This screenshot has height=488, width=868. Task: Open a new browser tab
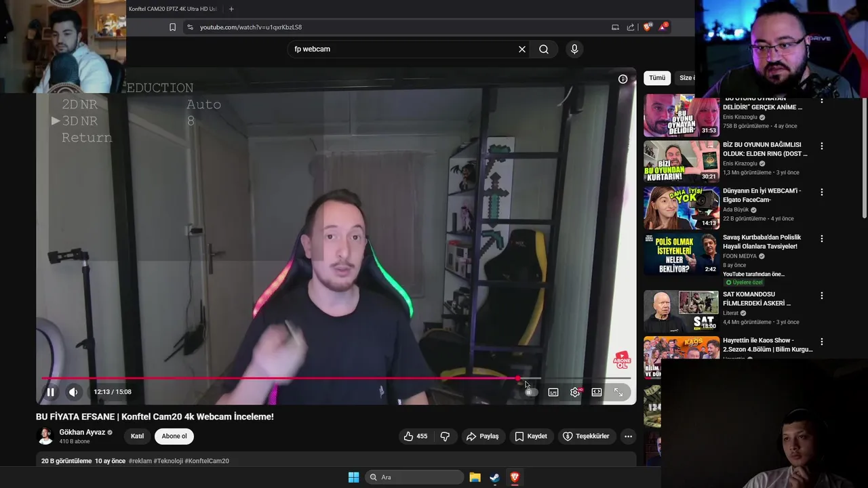[231, 9]
